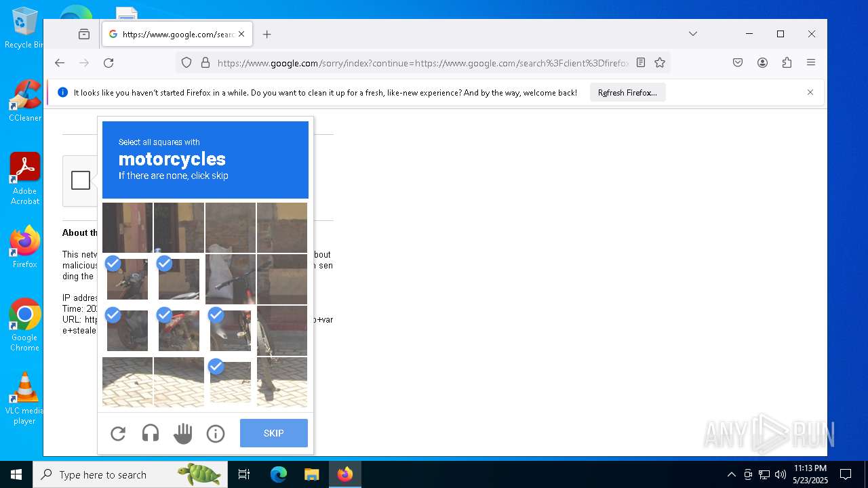This screenshot has width=868, height=488.
Task: Tick the I'm not a robot checkbox
Action: tap(81, 180)
